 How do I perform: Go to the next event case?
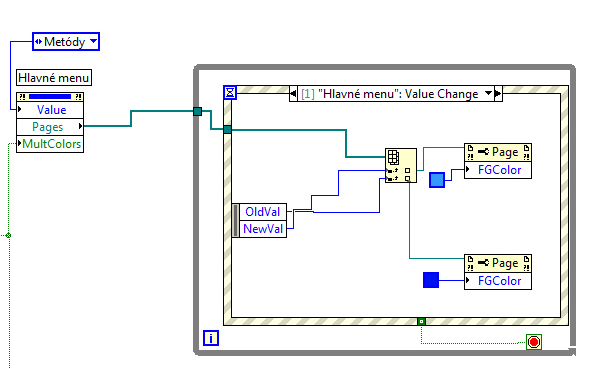click(x=498, y=94)
